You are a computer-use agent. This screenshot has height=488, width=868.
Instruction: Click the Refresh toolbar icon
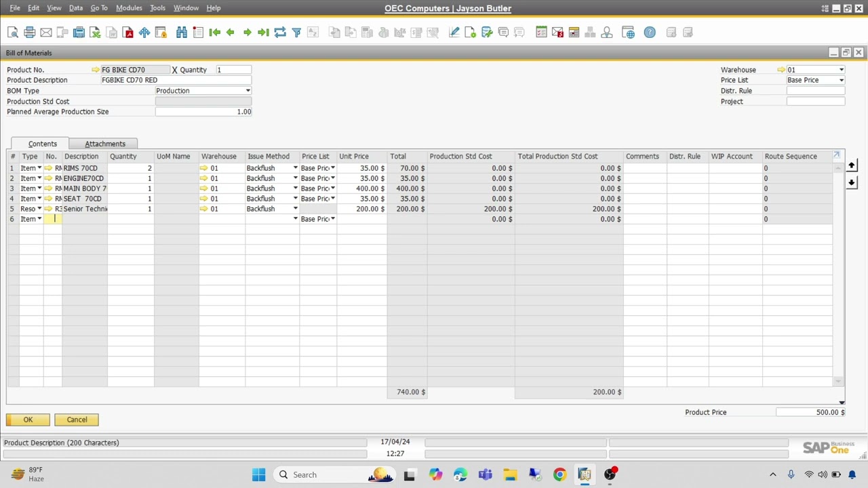[280, 33]
